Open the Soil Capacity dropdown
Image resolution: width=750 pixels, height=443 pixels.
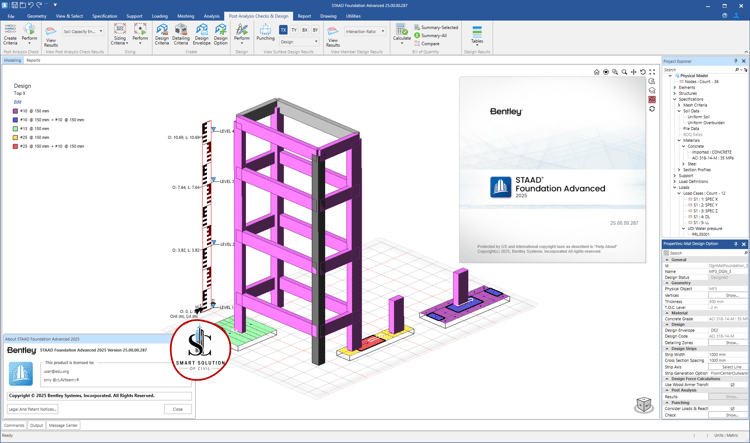83,32
